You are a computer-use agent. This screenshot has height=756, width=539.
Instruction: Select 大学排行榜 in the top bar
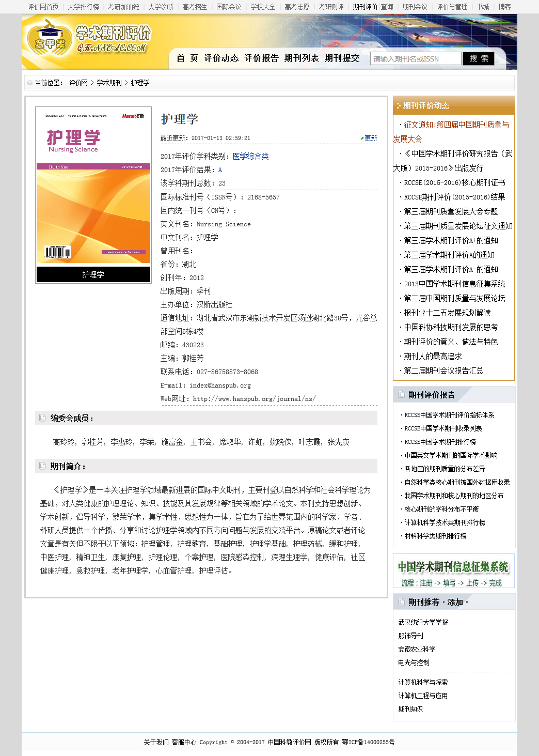point(83,7)
